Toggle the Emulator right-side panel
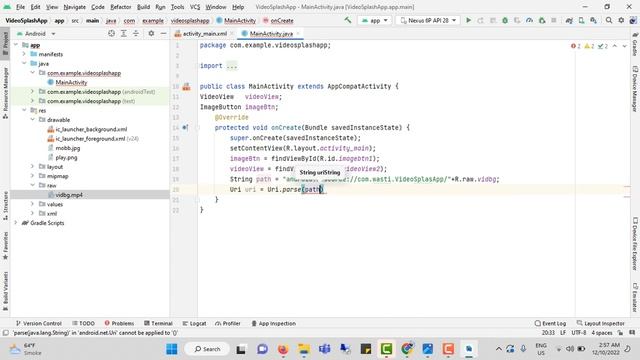This screenshot has height=360, width=640. click(x=635, y=297)
